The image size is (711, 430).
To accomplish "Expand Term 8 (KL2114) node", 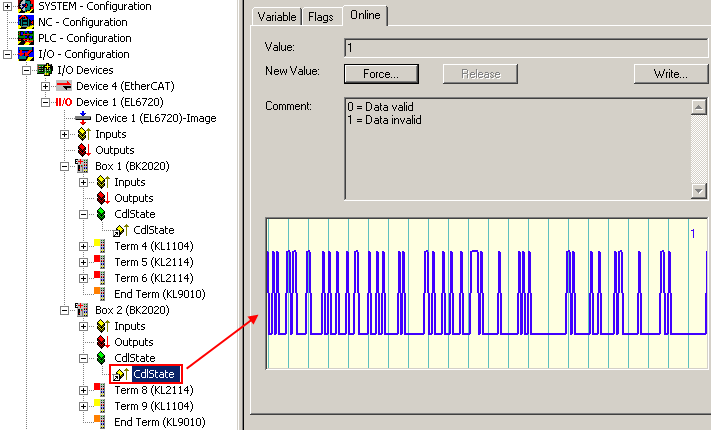I will 83,390.
